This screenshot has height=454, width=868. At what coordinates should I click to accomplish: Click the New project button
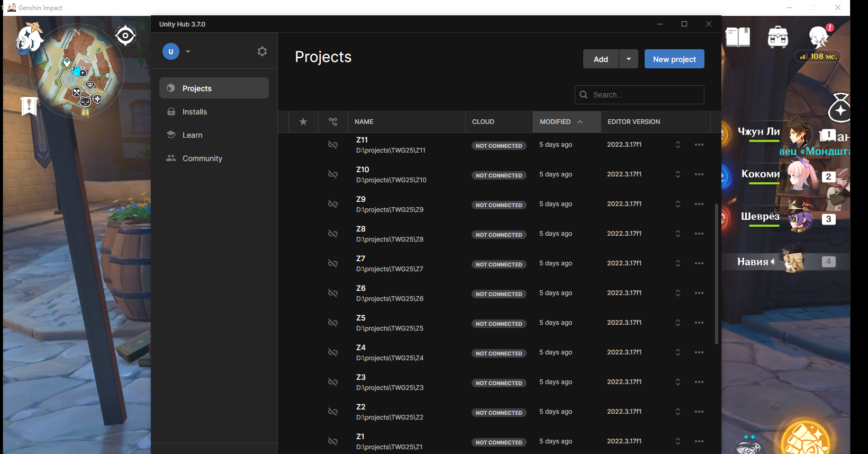(674, 59)
